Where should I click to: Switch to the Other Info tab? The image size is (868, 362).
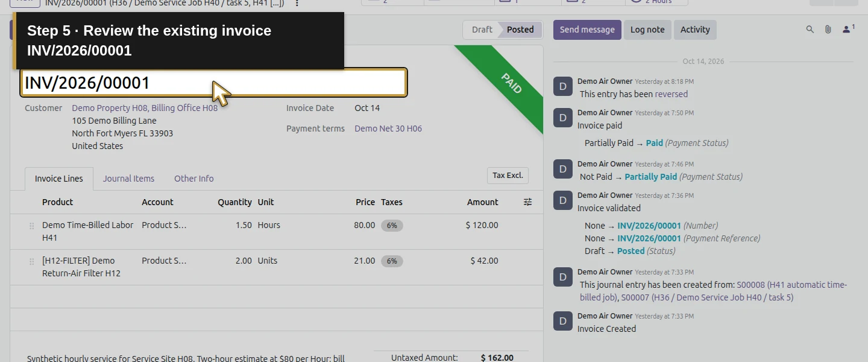(194, 179)
